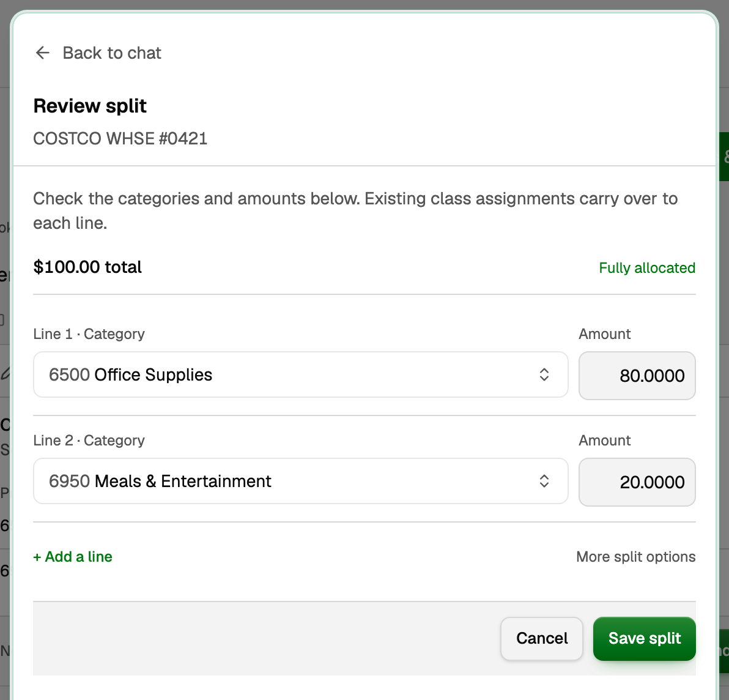The image size is (729, 700).
Task: Add a line to the split
Action: click(x=73, y=557)
